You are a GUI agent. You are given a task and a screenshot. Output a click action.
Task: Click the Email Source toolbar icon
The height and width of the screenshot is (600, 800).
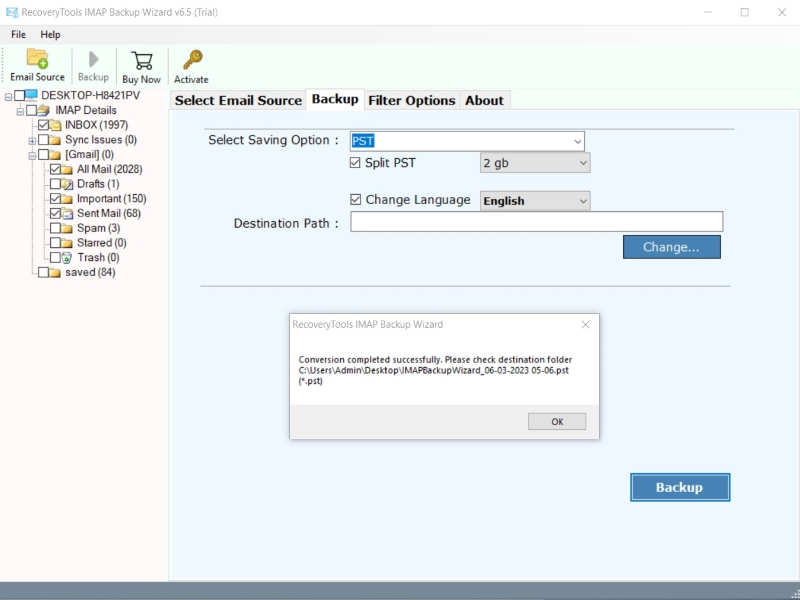pyautogui.click(x=38, y=58)
